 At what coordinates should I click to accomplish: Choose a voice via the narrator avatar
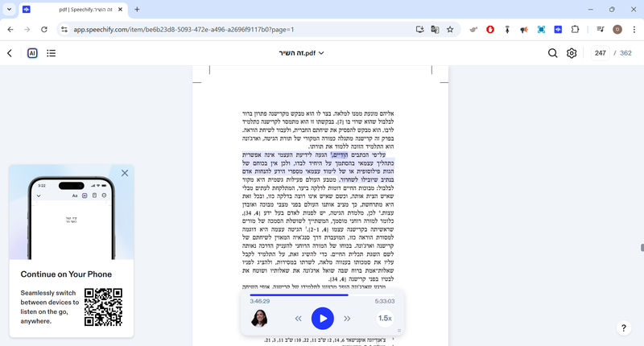click(x=259, y=319)
